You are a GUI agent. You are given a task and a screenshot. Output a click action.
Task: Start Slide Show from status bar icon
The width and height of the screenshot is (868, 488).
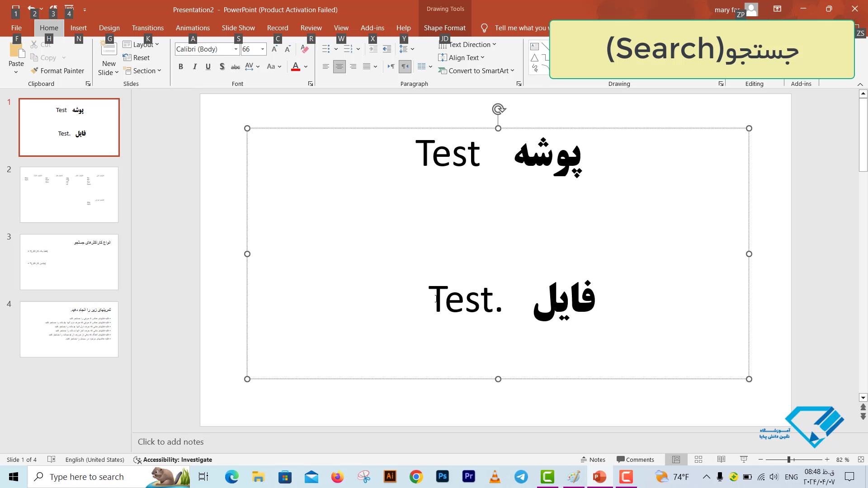pos(744,460)
